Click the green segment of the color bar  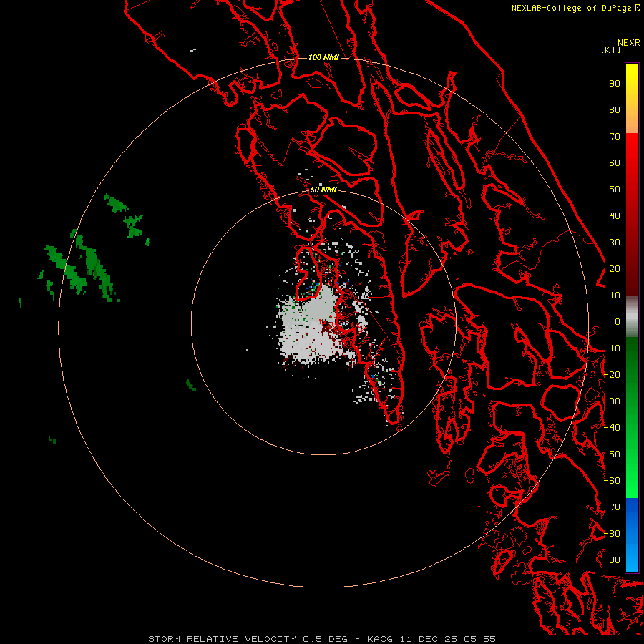(632, 418)
